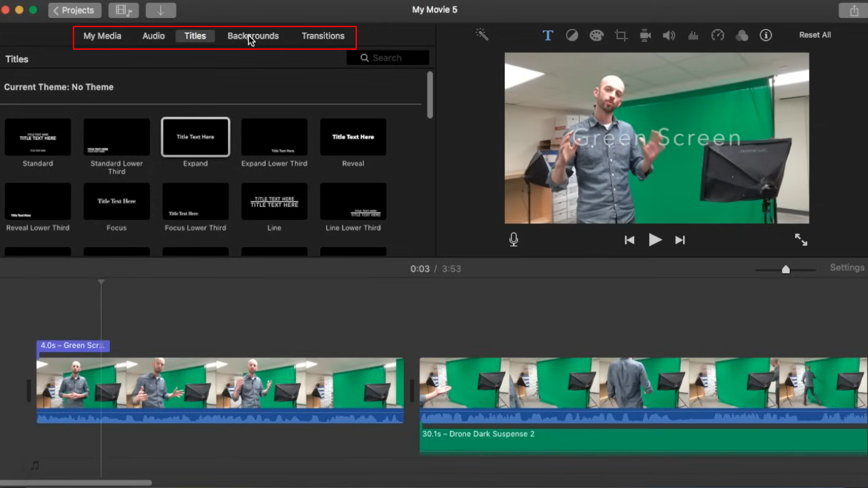Go back to Projects

75,10
